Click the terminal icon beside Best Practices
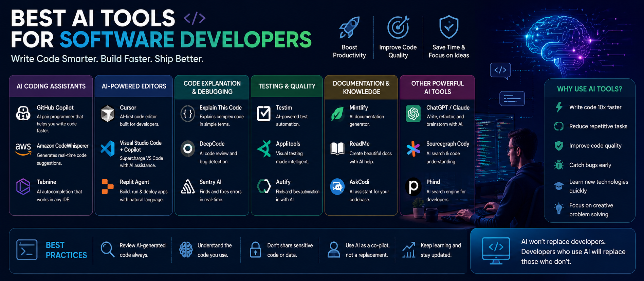Screen dimensions: 644x281 point(27,250)
